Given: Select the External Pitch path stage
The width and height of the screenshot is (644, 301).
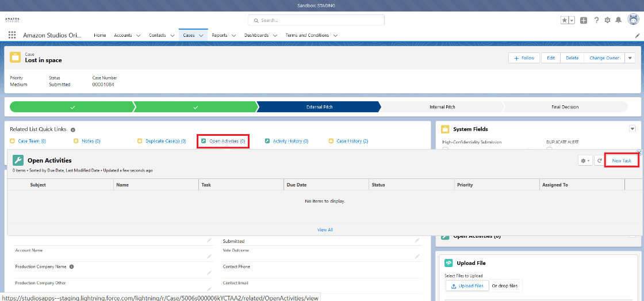Looking at the screenshot, I should pyautogui.click(x=320, y=107).
